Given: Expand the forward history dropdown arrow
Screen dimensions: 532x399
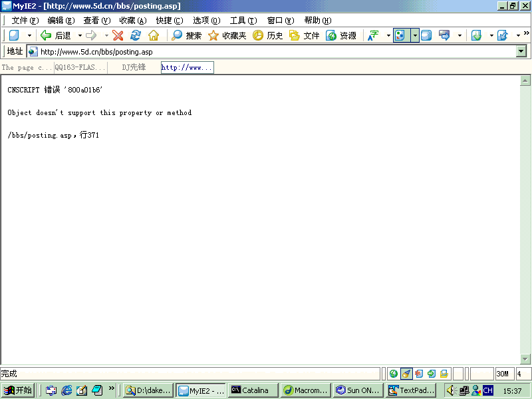Looking at the screenshot, I should [x=106, y=35].
